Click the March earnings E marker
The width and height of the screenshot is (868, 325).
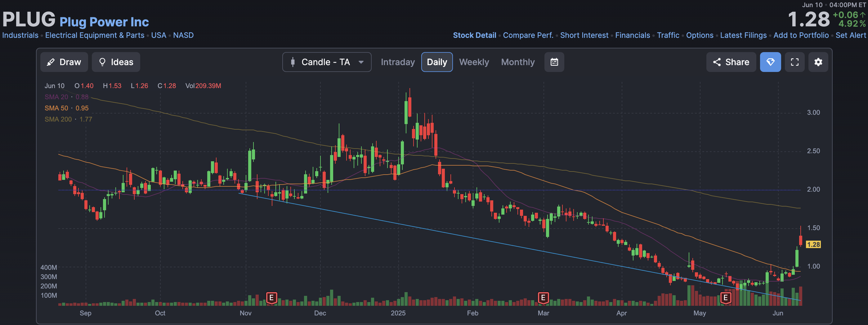point(543,298)
